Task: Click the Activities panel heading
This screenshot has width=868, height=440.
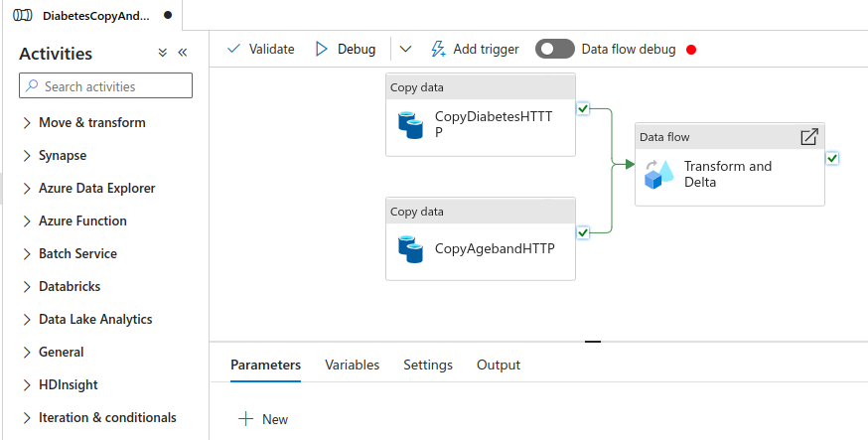Action: coord(56,54)
